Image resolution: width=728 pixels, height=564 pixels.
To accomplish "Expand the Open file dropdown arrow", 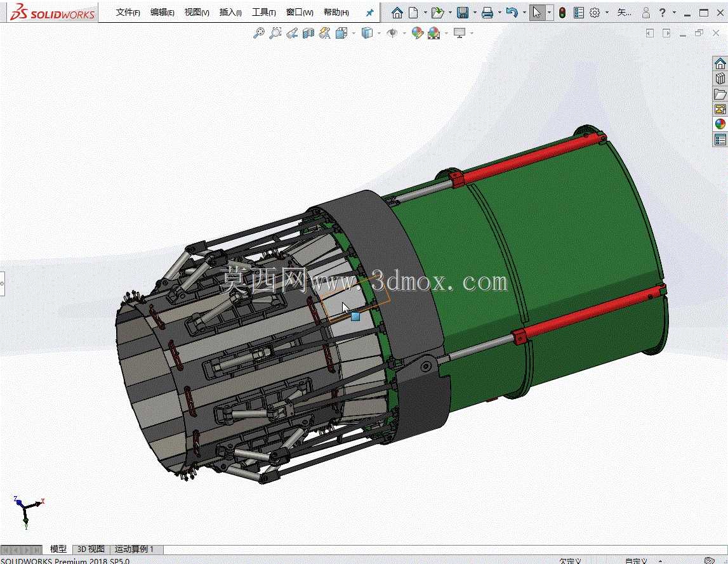I will [450, 13].
